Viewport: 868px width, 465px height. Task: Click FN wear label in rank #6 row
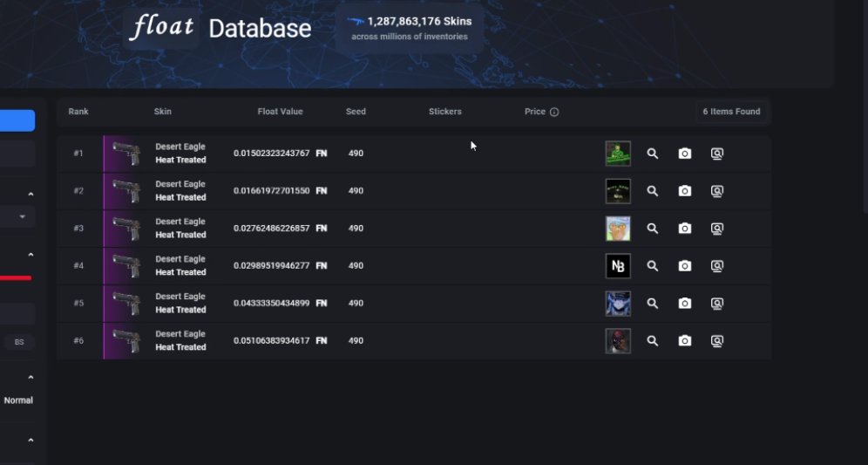click(321, 340)
